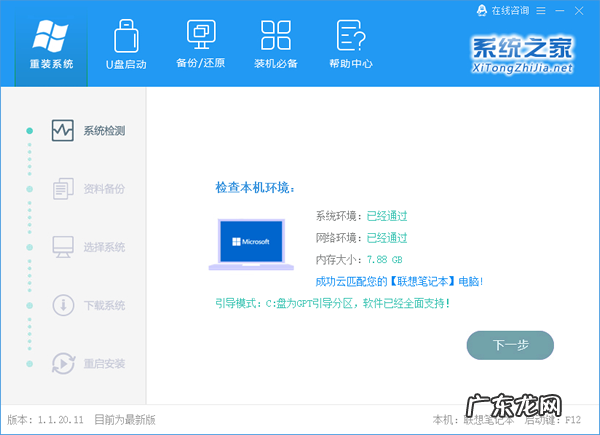600x435 pixels.
Task: Click the 系统环境 已经通过 status text
Action: coord(361,216)
